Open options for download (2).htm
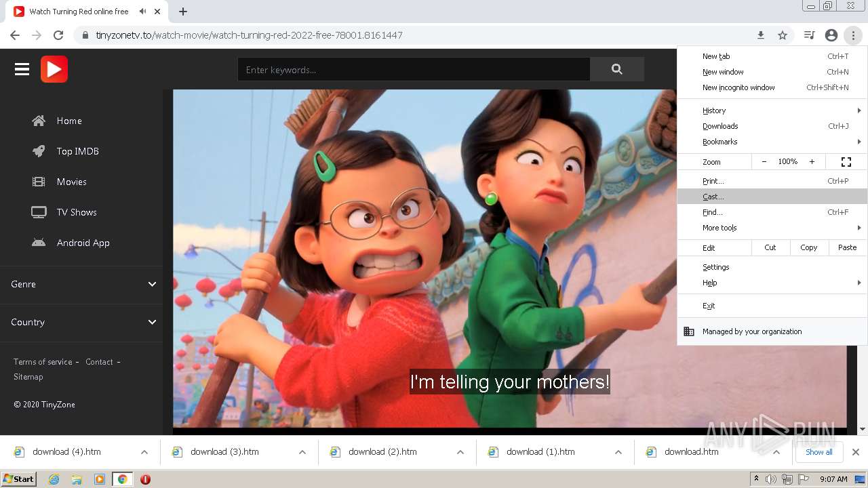 (460, 452)
